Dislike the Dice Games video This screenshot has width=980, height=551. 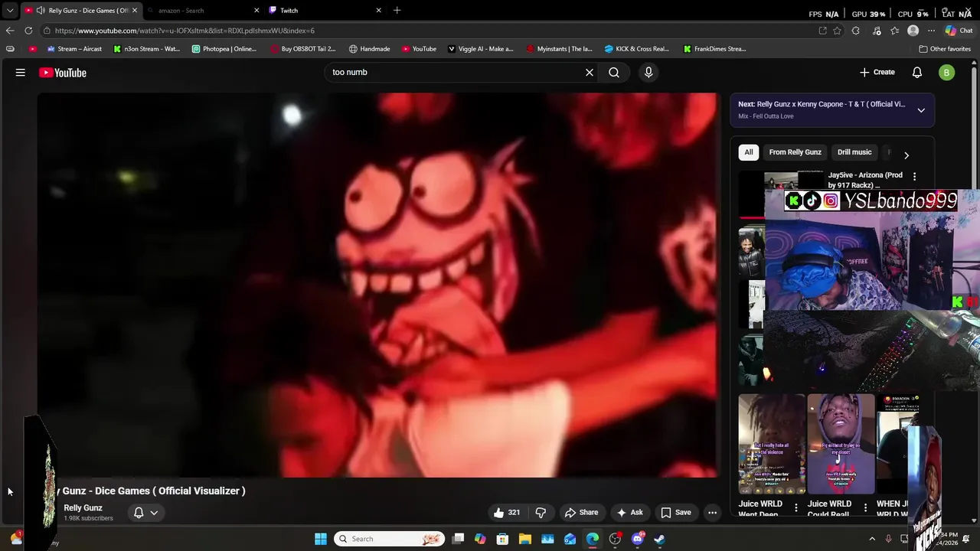coord(541,513)
